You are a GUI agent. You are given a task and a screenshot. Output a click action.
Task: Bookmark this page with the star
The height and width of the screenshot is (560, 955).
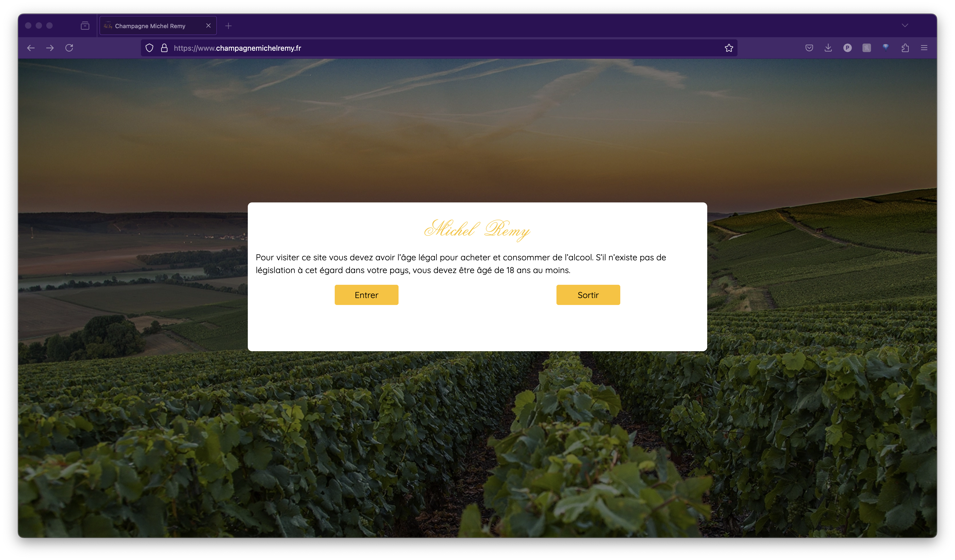pos(729,48)
